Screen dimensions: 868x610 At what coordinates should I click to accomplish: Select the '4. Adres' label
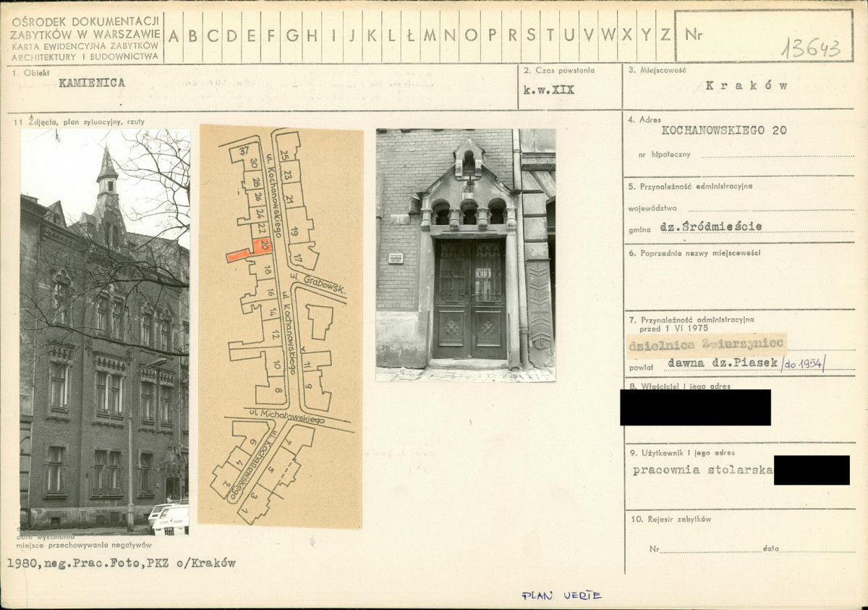click(645, 119)
